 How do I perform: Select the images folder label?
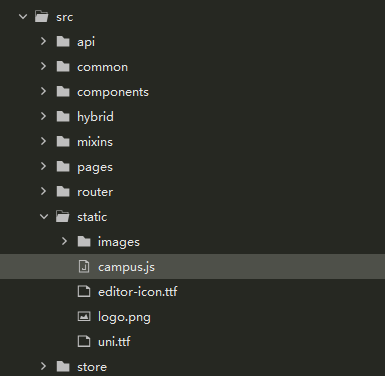pyautogui.click(x=119, y=242)
